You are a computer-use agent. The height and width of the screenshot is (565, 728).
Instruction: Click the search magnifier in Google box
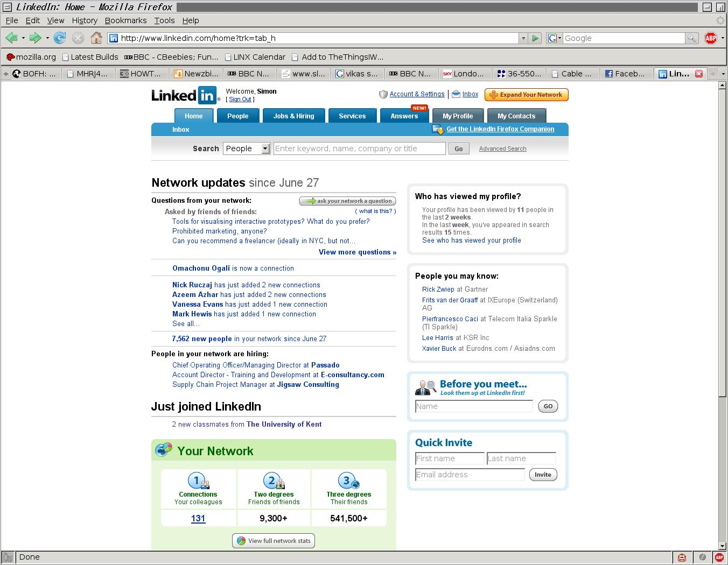[692, 38]
